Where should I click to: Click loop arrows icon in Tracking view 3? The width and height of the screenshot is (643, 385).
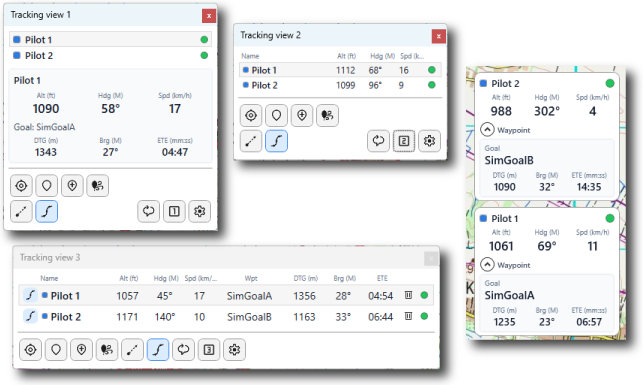[183, 350]
